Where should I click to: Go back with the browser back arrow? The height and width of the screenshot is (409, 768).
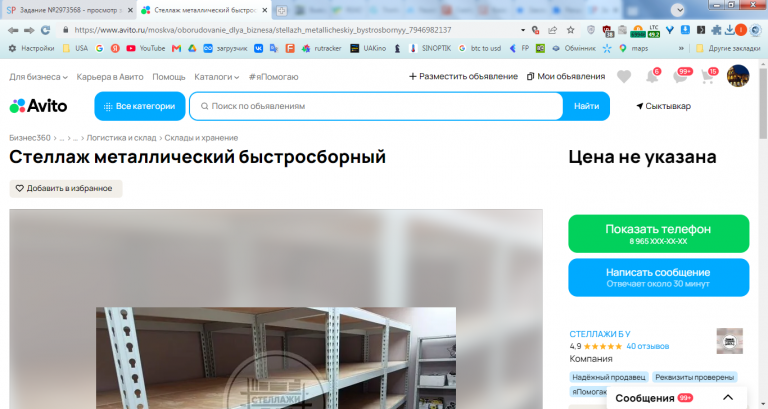tap(13, 30)
